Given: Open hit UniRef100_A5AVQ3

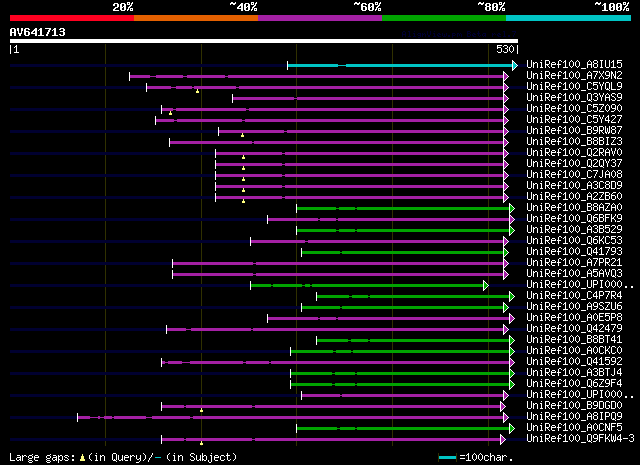Looking at the screenshot, I should click(574, 274).
